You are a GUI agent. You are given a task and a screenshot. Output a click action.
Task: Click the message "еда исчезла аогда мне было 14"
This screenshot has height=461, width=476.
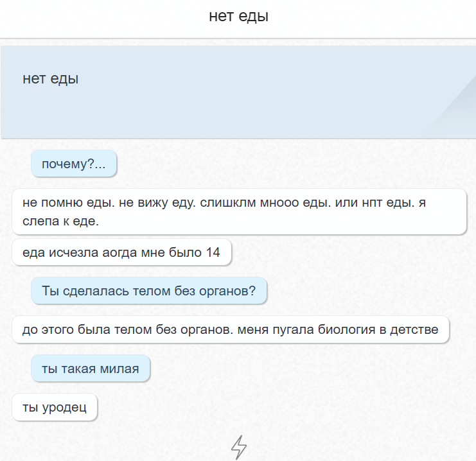pyautogui.click(x=121, y=252)
